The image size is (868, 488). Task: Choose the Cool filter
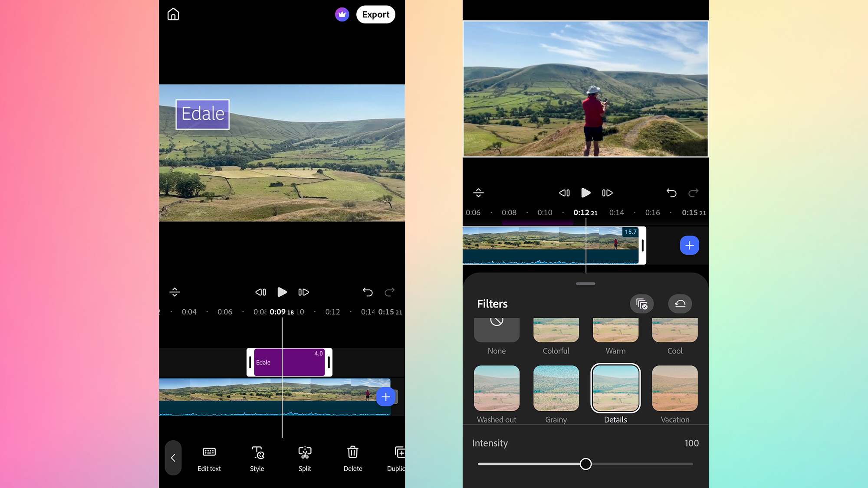675,336
